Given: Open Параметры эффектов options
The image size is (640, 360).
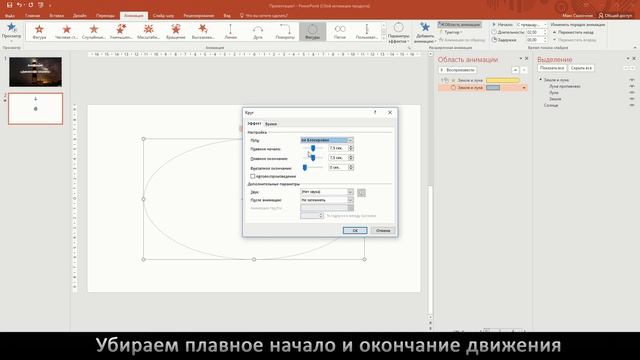Looking at the screenshot, I should tap(398, 33).
